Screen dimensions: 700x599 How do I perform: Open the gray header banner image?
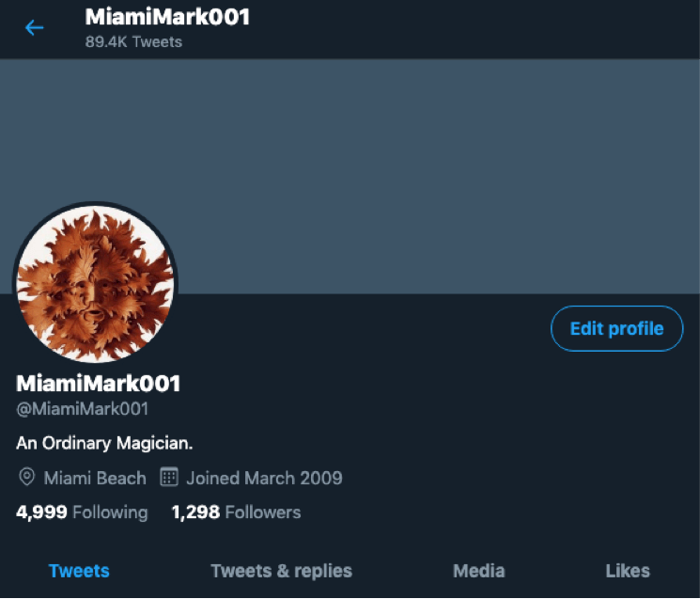[x=350, y=176]
